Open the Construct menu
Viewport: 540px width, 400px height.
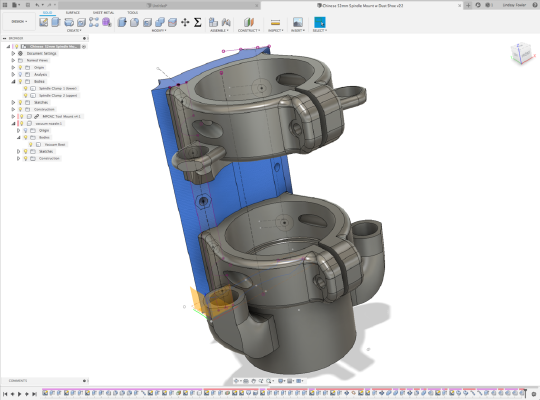tap(249, 31)
